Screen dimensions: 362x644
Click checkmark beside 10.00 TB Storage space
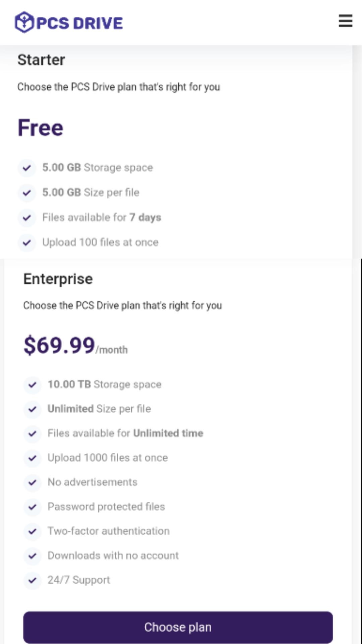coord(33,385)
